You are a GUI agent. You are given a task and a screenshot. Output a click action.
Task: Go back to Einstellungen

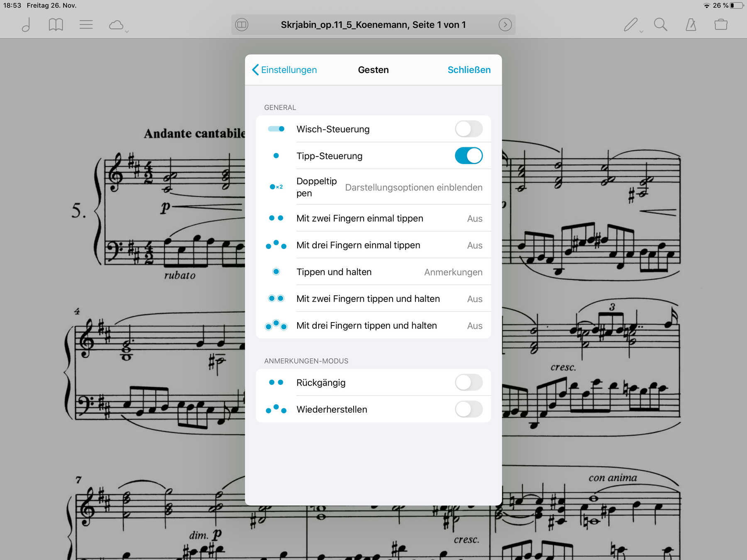(285, 70)
